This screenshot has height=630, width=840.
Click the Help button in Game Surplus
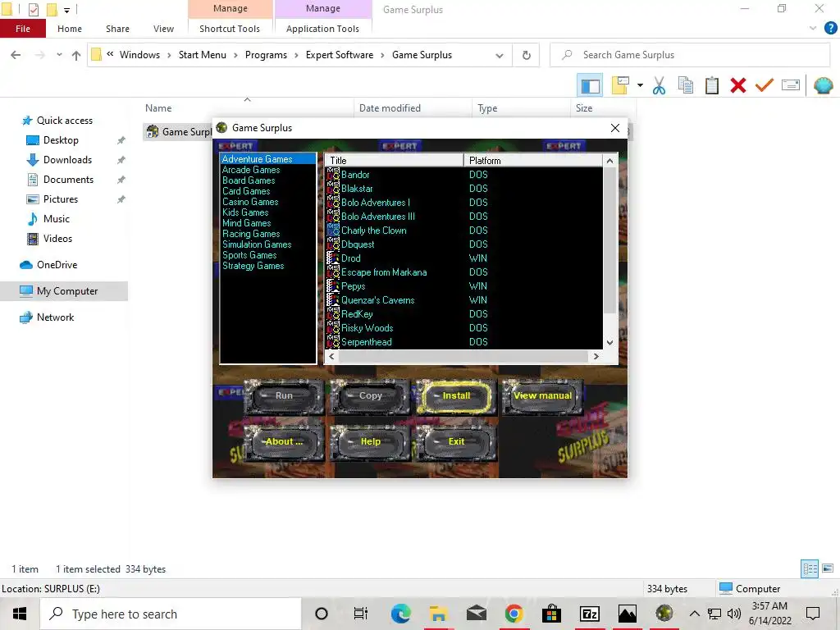(x=370, y=442)
